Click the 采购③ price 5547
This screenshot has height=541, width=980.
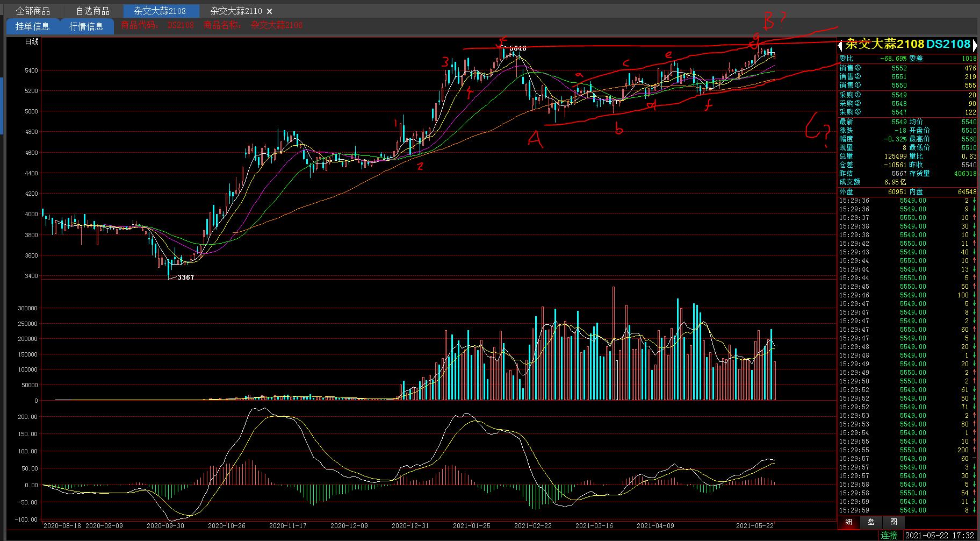pos(899,112)
